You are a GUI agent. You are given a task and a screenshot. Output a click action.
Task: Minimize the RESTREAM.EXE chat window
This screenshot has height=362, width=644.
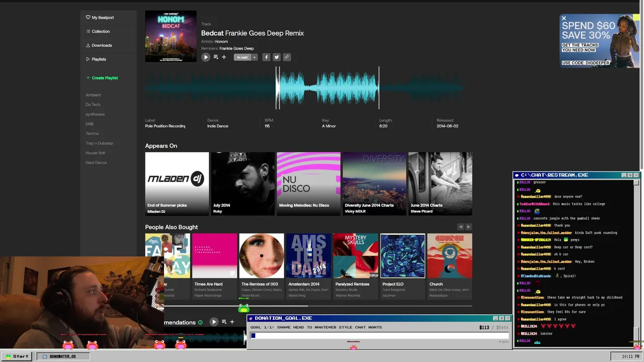point(624,175)
